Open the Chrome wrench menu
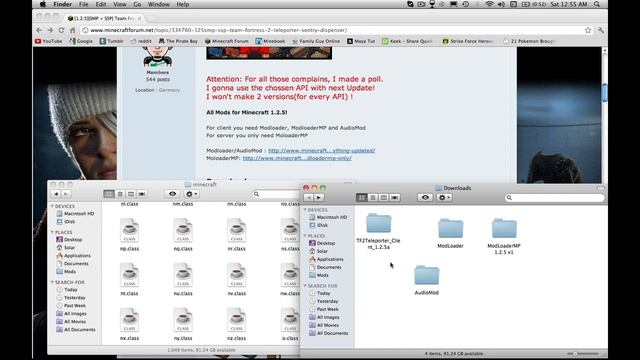The image size is (640, 360). (600, 30)
